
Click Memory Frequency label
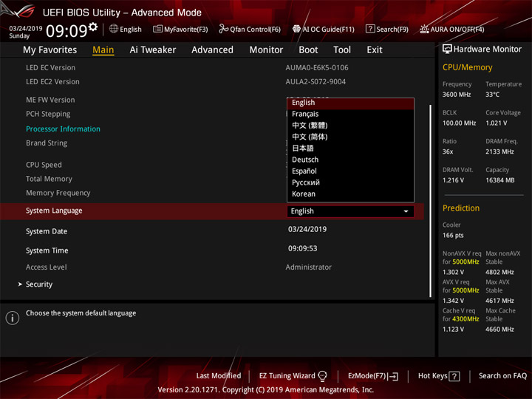coord(58,193)
